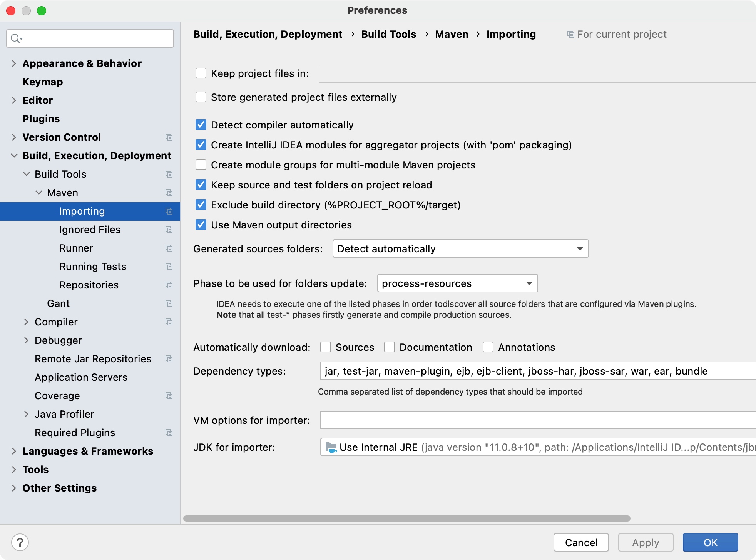This screenshot has height=560, width=756.
Task: Click folder icon in JDK for importer field
Action: point(331,447)
